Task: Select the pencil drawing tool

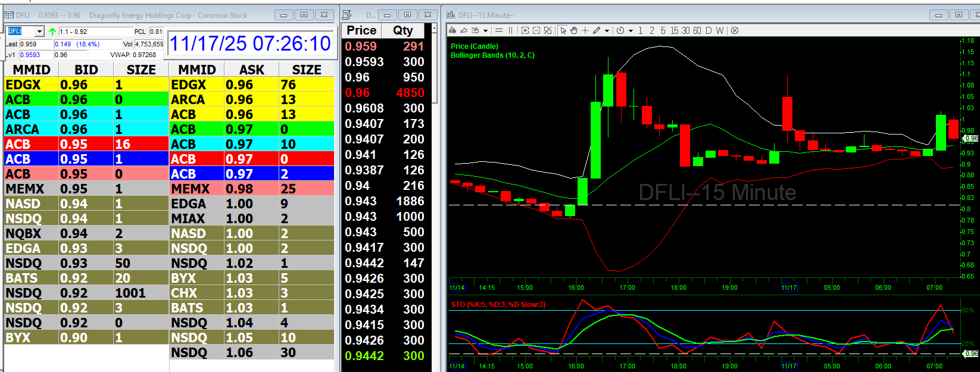Action: 597,30
